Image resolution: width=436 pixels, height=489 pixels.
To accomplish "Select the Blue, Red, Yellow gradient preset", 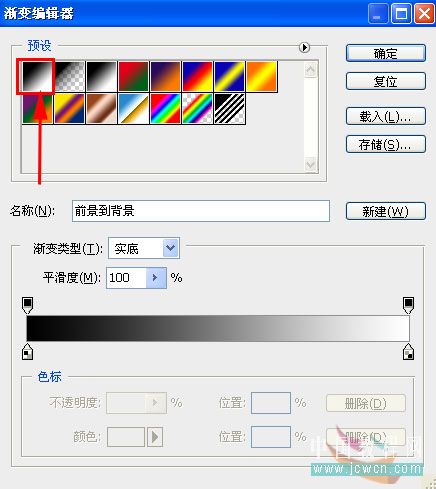I will pos(197,76).
